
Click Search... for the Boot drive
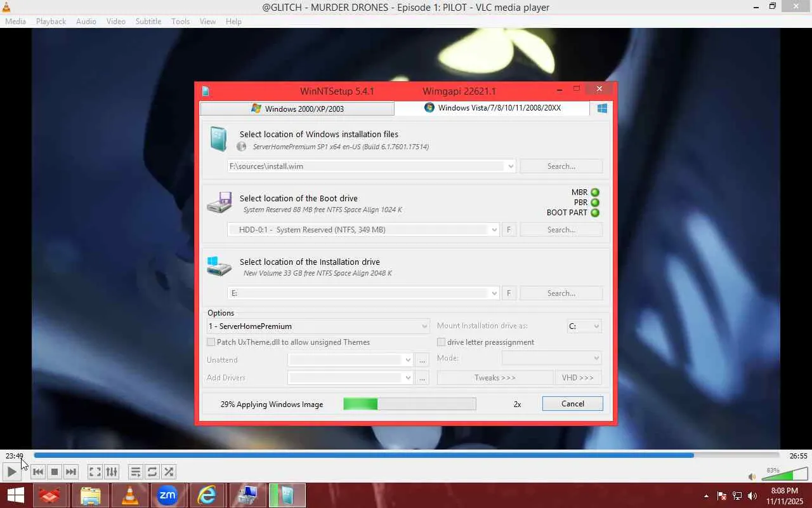(x=561, y=230)
